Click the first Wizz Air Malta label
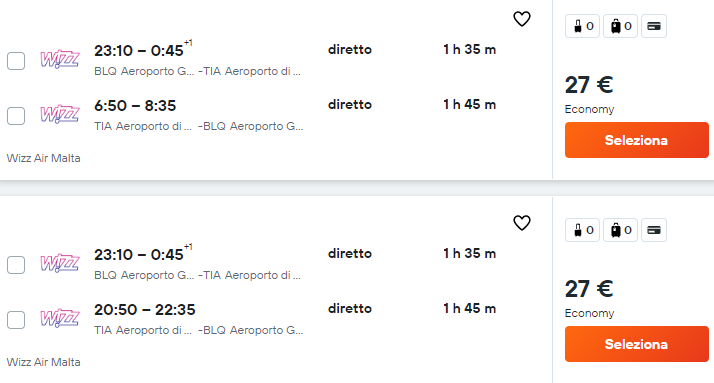Screen dimensions: 714x383 tap(43, 158)
